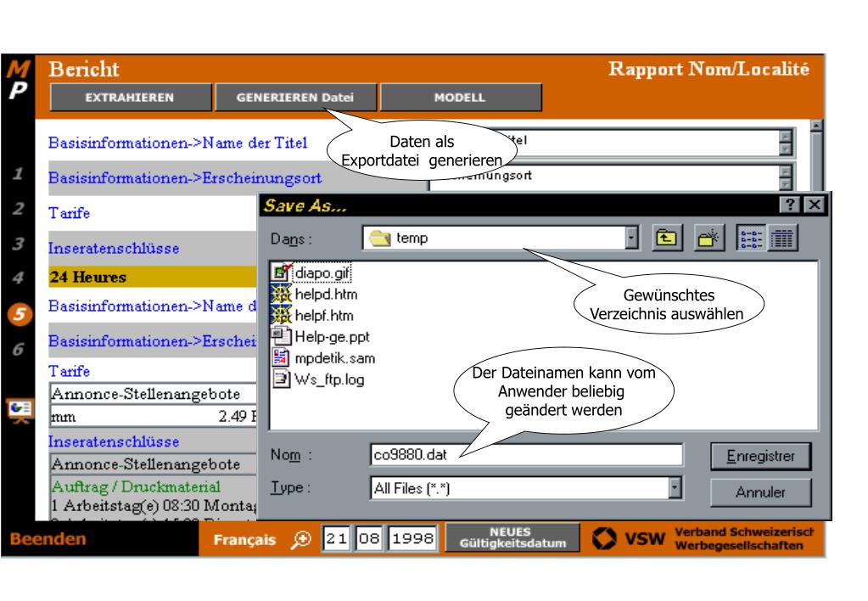Click NEUES Gültigkeitsdatum button
The height and width of the screenshot is (601, 868).
(x=512, y=538)
